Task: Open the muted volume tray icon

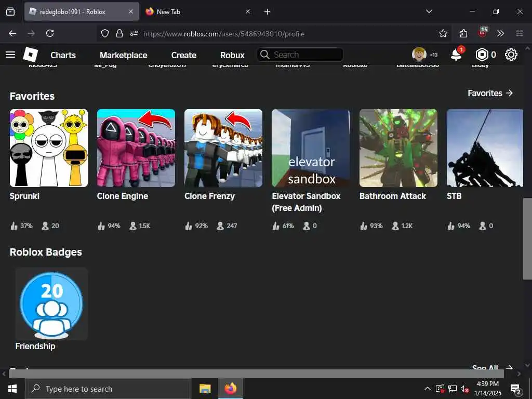Action: [465, 389]
